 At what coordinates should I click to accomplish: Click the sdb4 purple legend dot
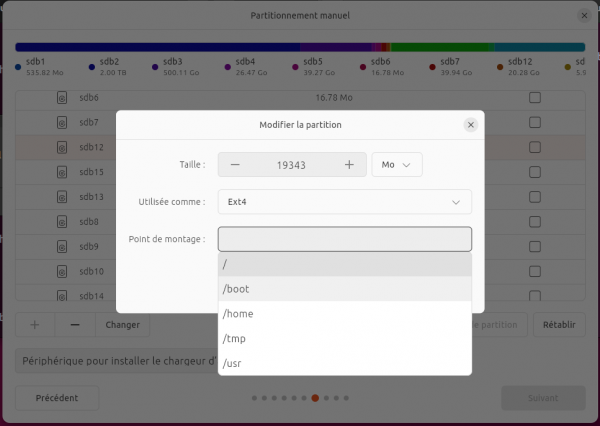click(228, 67)
